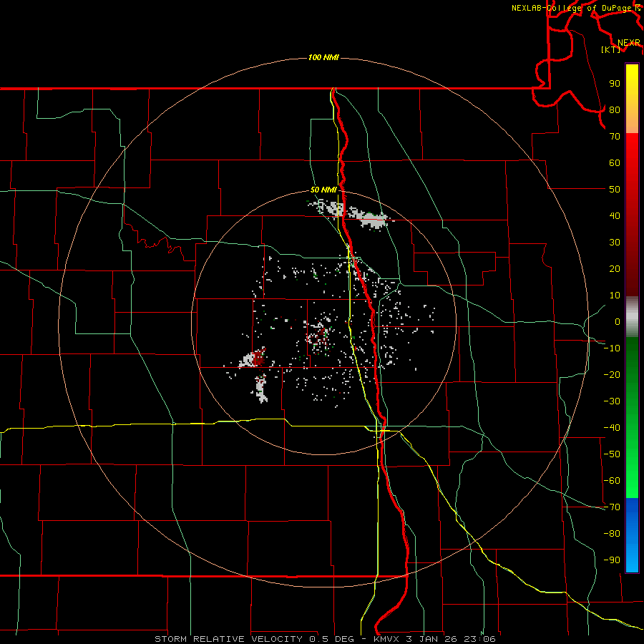Click the gray zero-velocity segment of color bar

pyautogui.click(x=632, y=317)
